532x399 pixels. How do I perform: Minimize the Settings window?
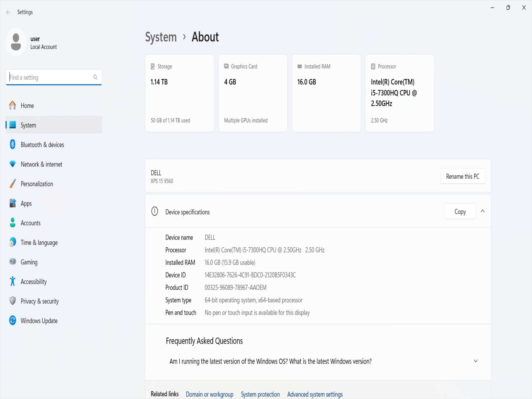pos(492,8)
